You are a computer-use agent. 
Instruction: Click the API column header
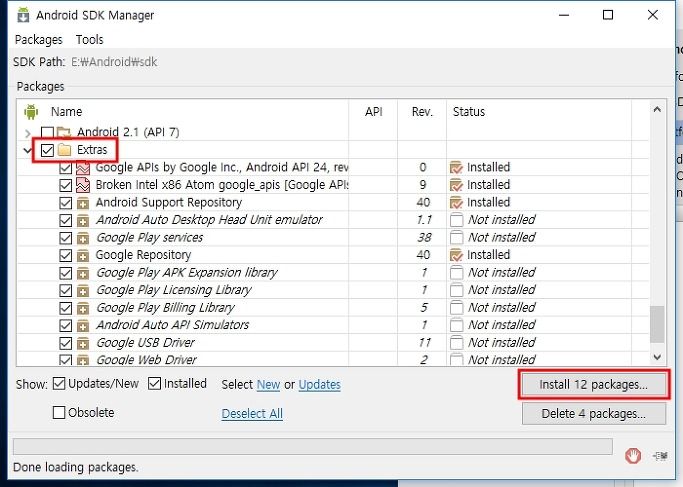(373, 112)
